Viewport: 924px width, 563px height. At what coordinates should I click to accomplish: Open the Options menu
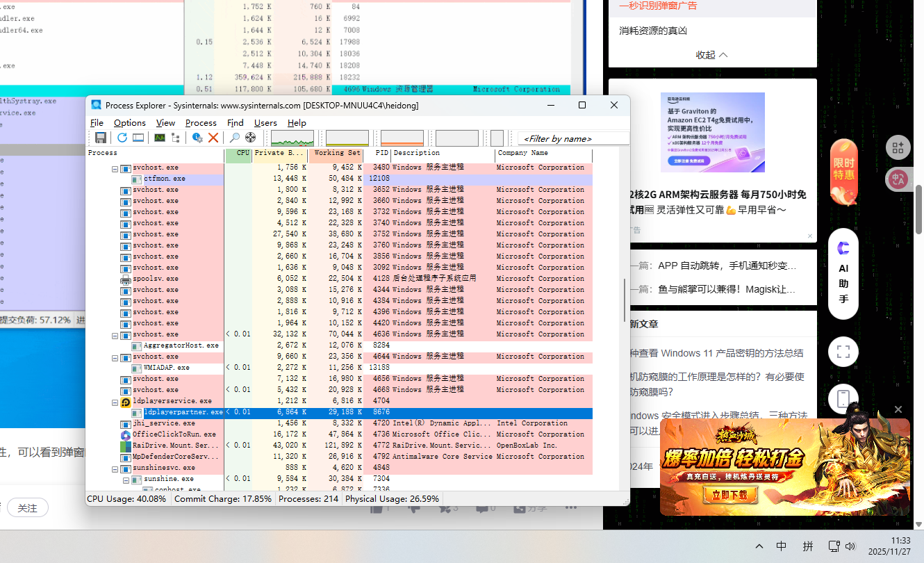point(130,122)
